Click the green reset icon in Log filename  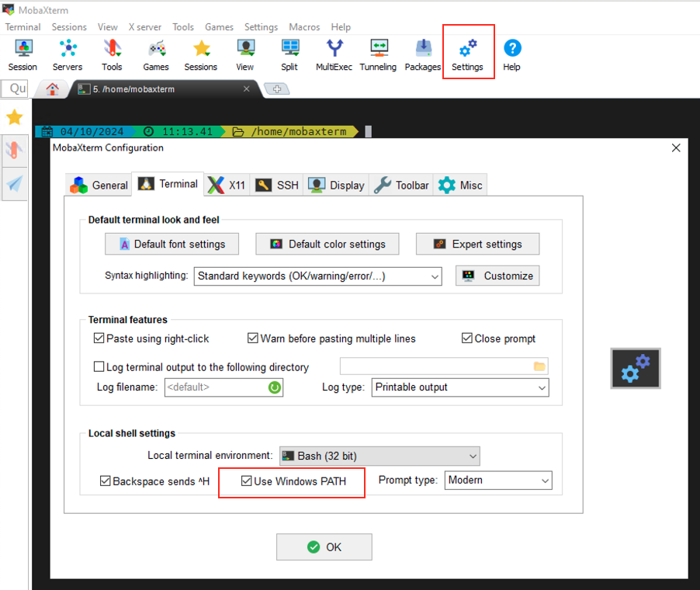(274, 387)
